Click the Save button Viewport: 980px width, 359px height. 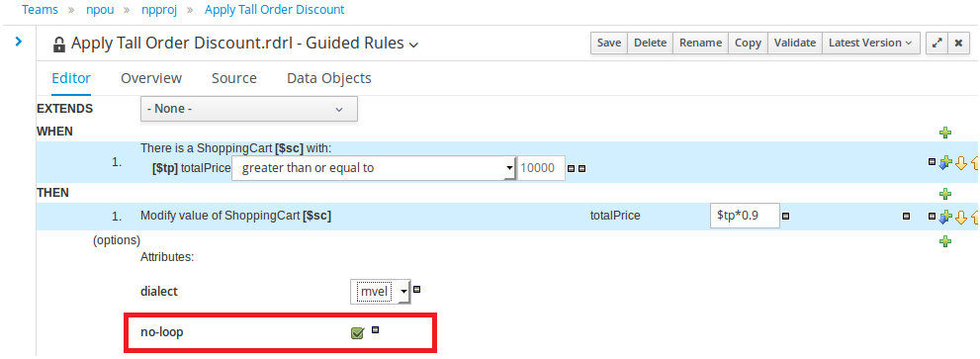609,43
